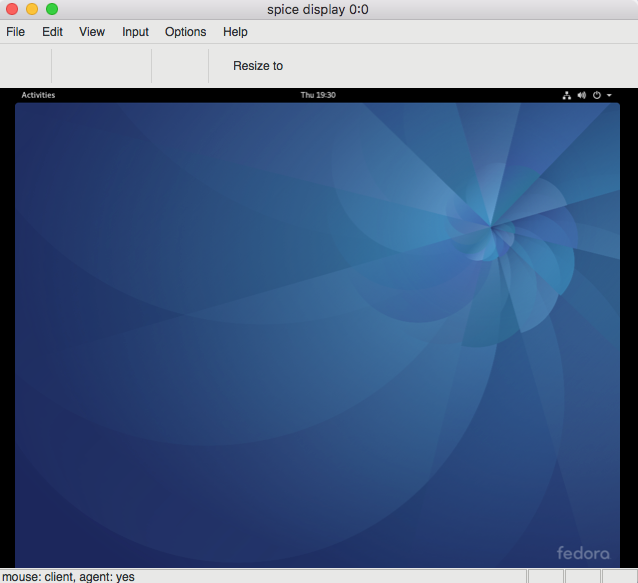Minimize the spice display window

(x=32, y=9)
